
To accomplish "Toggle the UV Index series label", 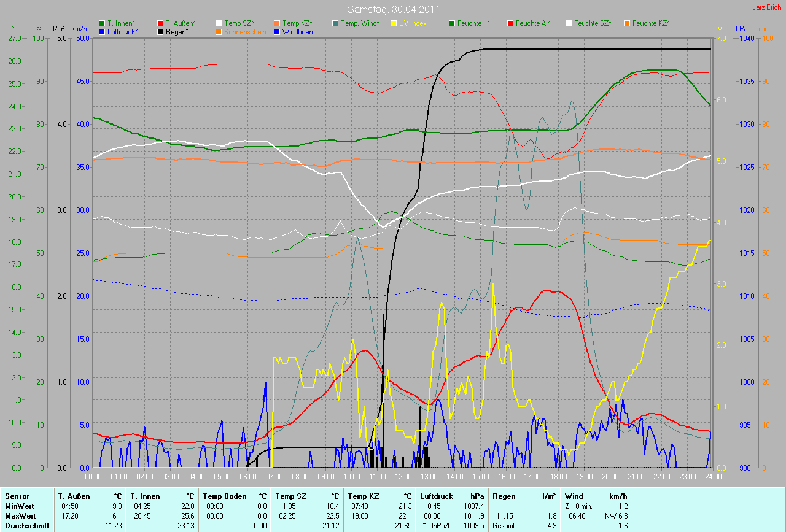I will click(x=412, y=23).
